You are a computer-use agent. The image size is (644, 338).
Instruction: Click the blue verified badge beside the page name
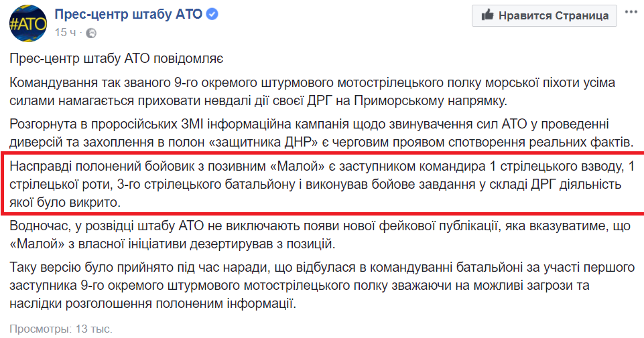point(212,14)
